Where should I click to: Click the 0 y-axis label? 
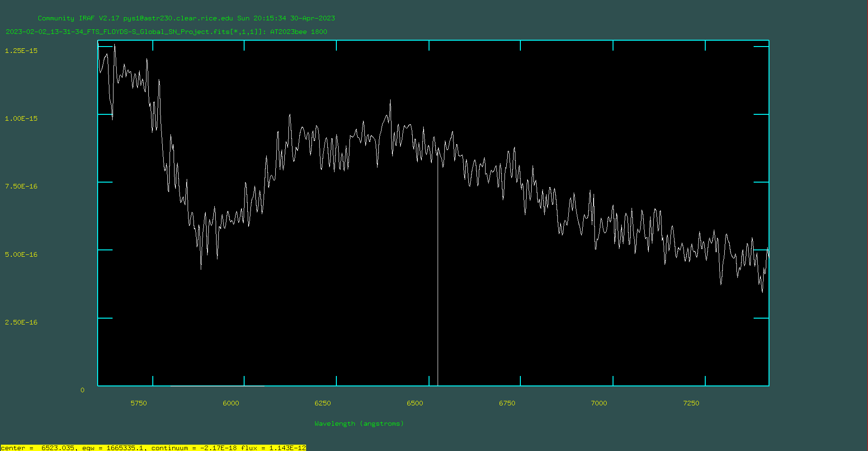pos(82,390)
